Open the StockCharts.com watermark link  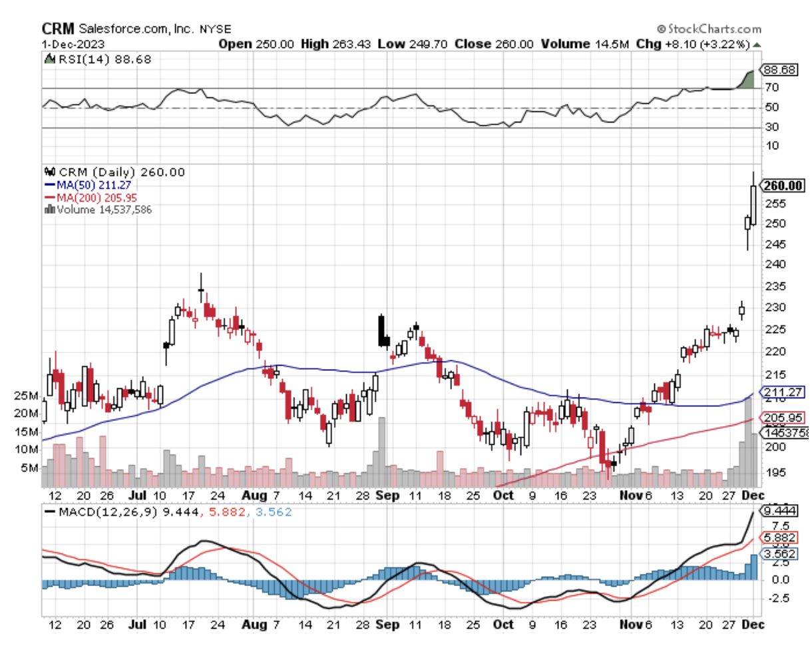[x=713, y=29]
